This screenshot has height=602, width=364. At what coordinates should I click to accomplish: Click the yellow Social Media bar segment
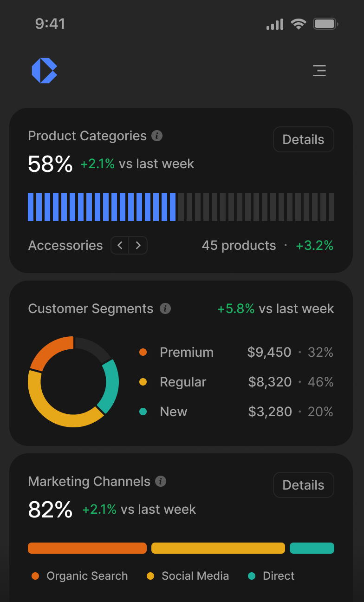point(218,548)
